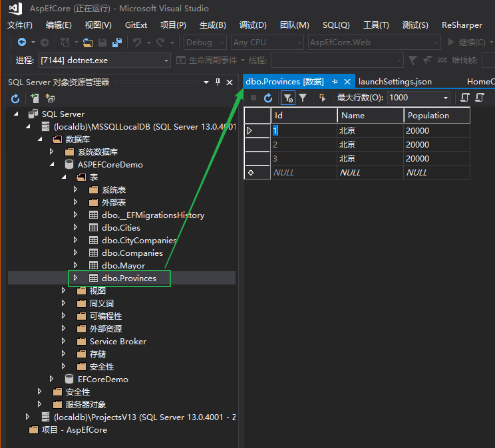Image resolution: width=495 pixels, height=448 pixels.
Task: Select row header of the first data row
Action: (x=257, y=131)
